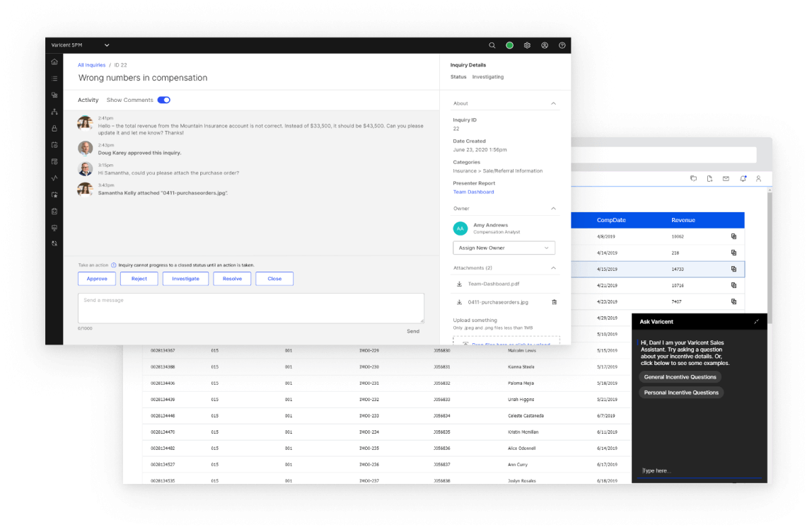812x532 pixels.
Task: Choose General Incentive Questions in Ask Varicent
Action: point(680,377)
